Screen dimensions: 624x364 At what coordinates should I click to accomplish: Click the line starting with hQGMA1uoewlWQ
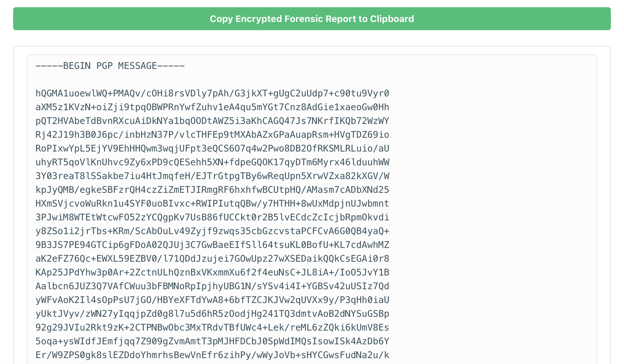pos(212,93)
